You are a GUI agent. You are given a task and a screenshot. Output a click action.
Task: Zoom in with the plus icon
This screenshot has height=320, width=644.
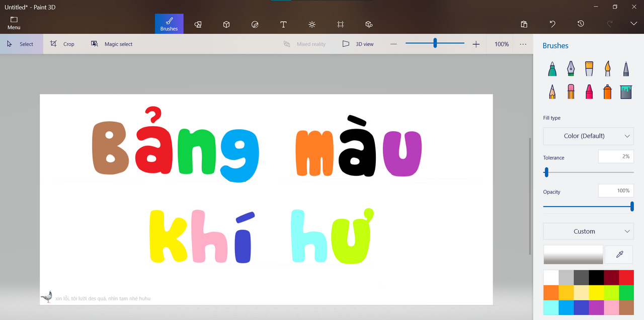[476, 44]
